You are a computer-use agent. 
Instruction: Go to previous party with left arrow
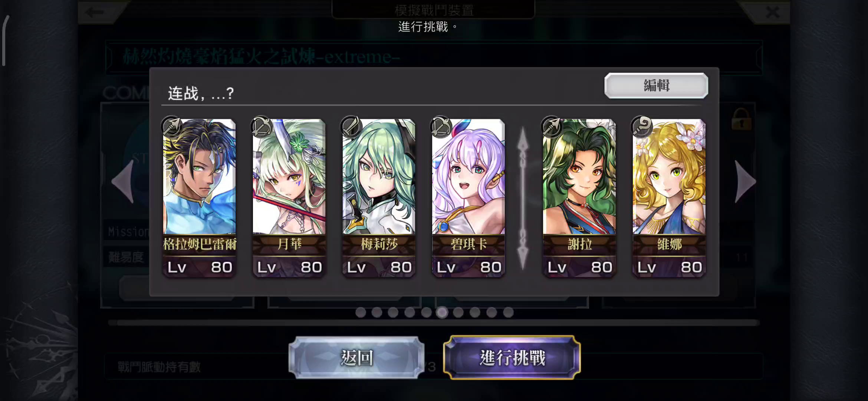(123, 182)
